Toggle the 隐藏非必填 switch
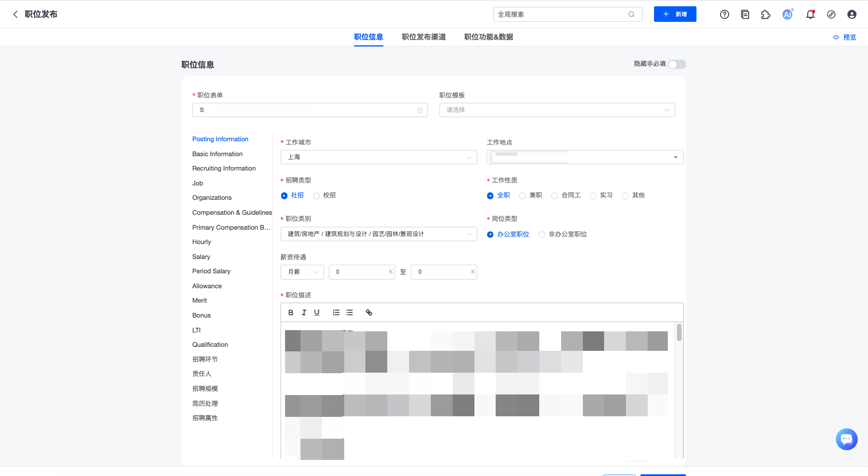 [x=676, y=64]
